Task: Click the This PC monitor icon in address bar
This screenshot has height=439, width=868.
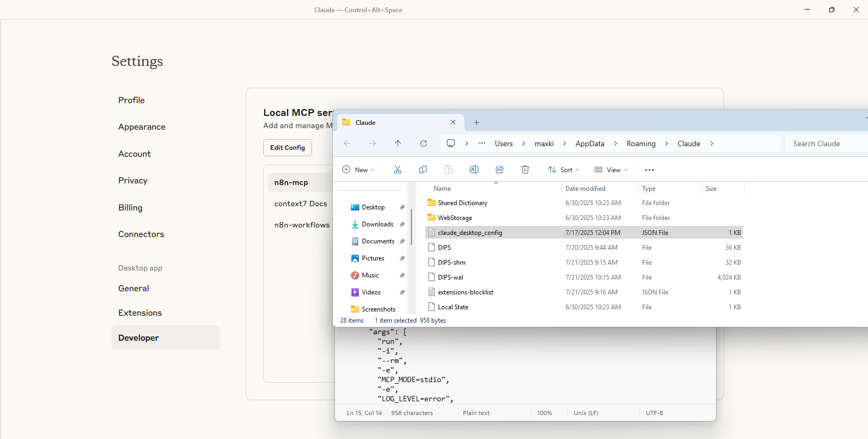Action: [x=451, y=143]
